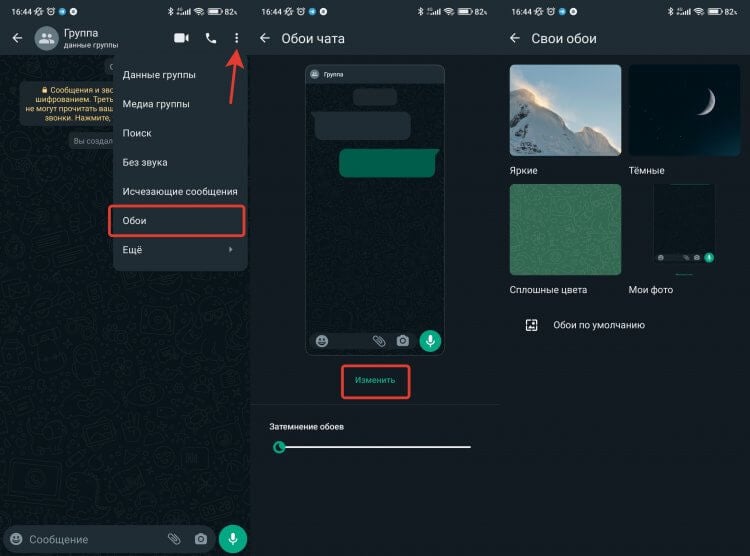This screenshot has height=556, width=750.
Task: Tap the attachment paperclip in message bar
Action: (174, 539)
